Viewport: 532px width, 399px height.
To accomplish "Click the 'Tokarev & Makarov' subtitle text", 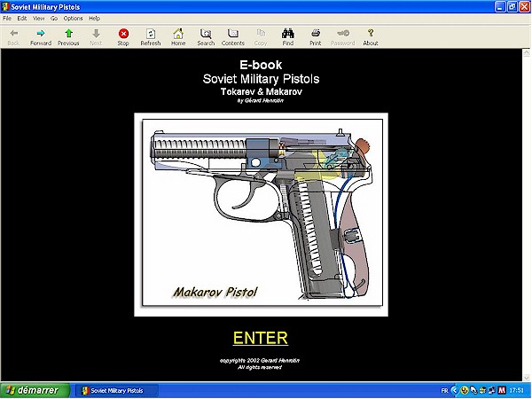I will 262,91.
